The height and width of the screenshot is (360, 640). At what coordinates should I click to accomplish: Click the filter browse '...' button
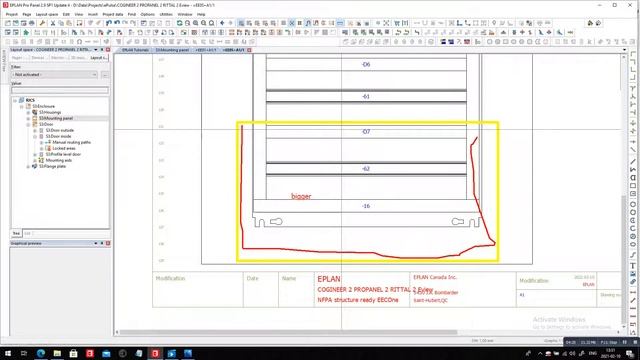(105, 75)
